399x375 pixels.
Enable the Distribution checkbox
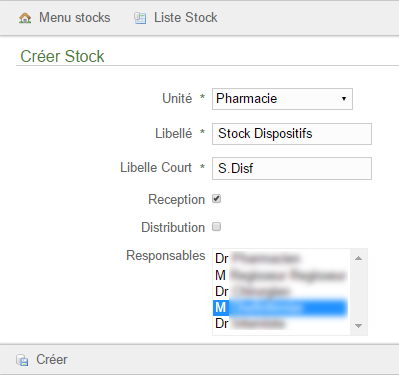coord(217,227)
